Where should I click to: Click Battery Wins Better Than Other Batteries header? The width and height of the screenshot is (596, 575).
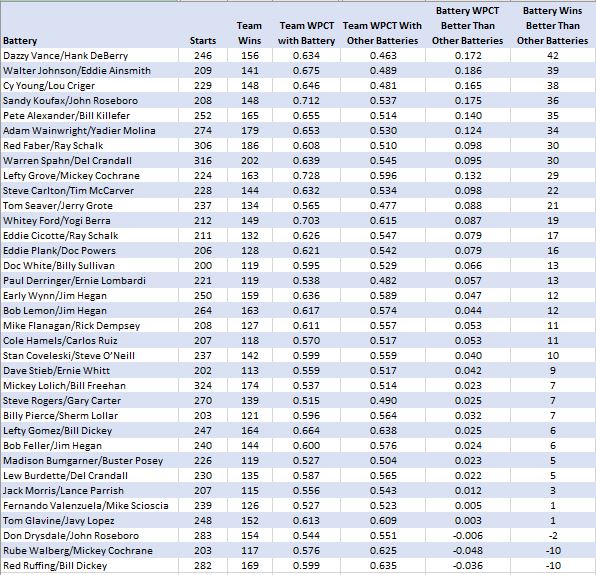click(x=553, y=25)
